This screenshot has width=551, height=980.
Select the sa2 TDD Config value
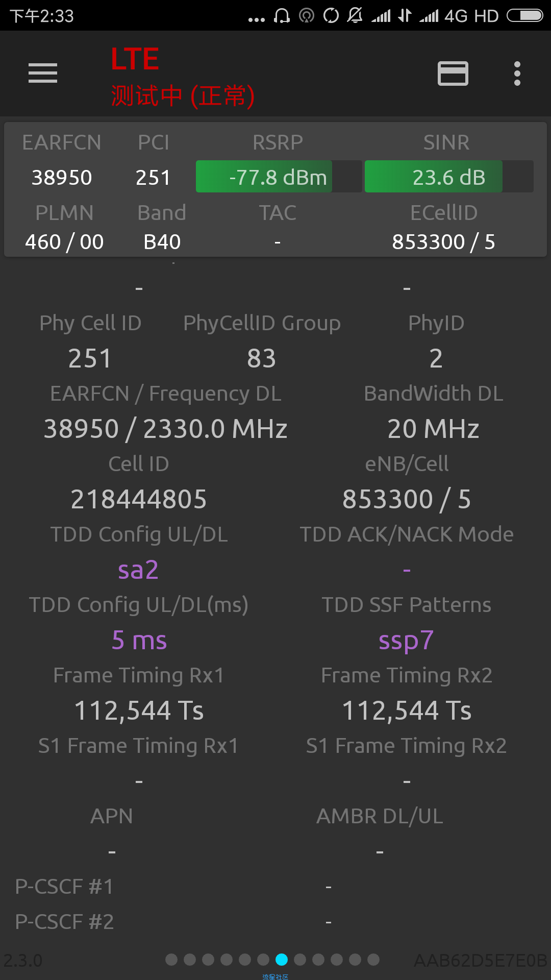pos(138,570)
